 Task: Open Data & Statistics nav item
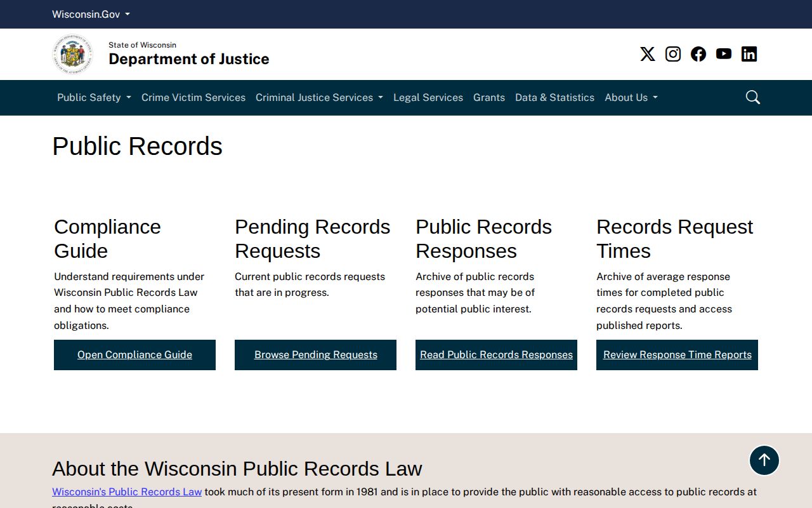click(x=554, y=97)
